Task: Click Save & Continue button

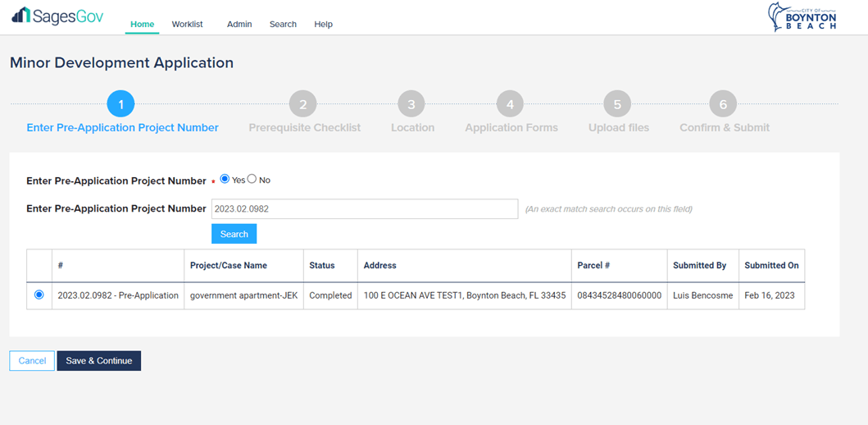Action: click(x=98, y=361)
